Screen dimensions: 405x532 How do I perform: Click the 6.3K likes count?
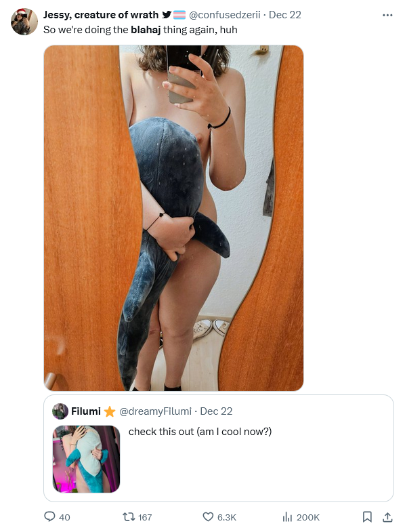click(227, 517)
